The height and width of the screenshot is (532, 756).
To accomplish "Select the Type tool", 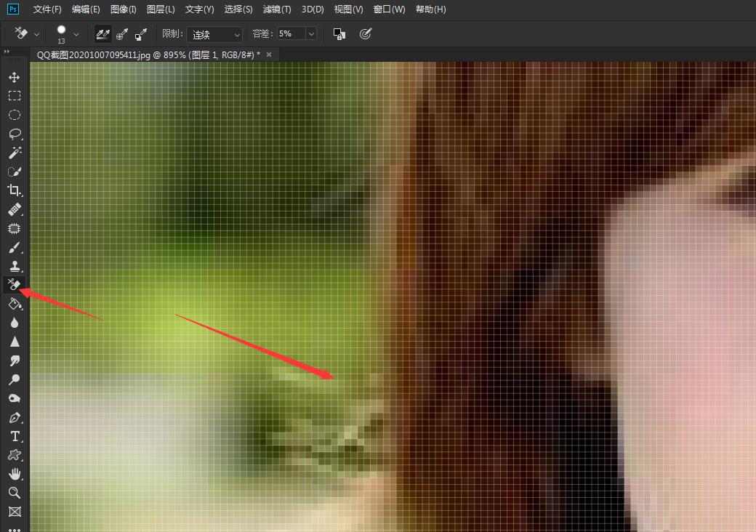I will [x=15, y=436].
